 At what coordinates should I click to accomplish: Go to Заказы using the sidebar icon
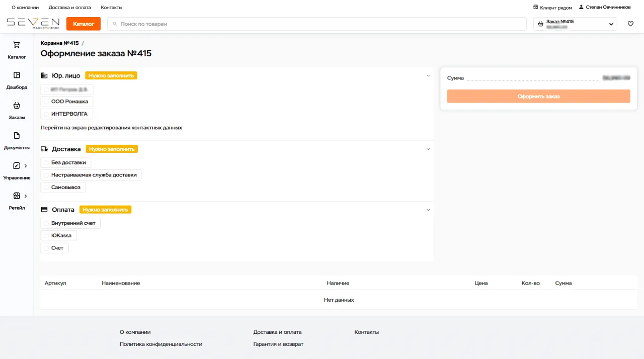(17, 111)
